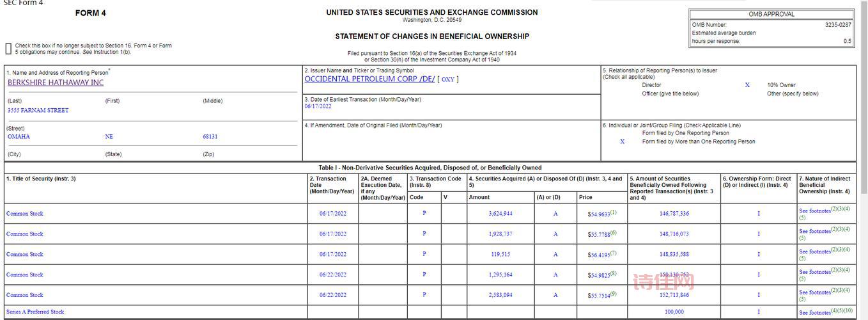Open 'See footnotes' in the 3,624,944 row
Image resolution: width=868 pixels, height=320 pixels.
(814, 211)
